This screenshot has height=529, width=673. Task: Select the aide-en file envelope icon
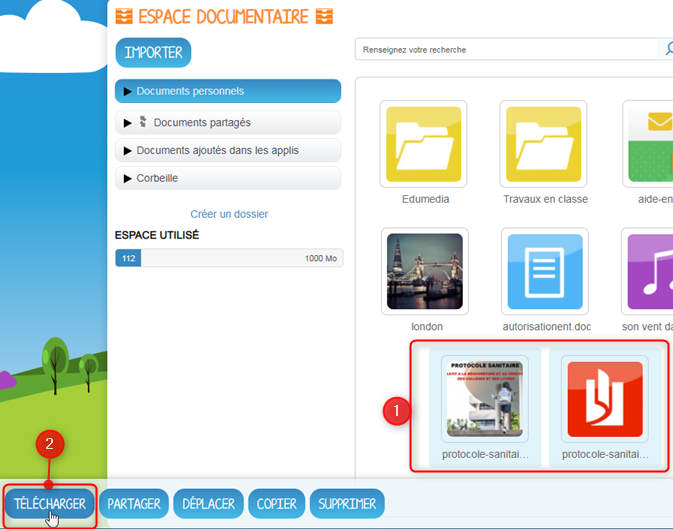coord(650,144)
